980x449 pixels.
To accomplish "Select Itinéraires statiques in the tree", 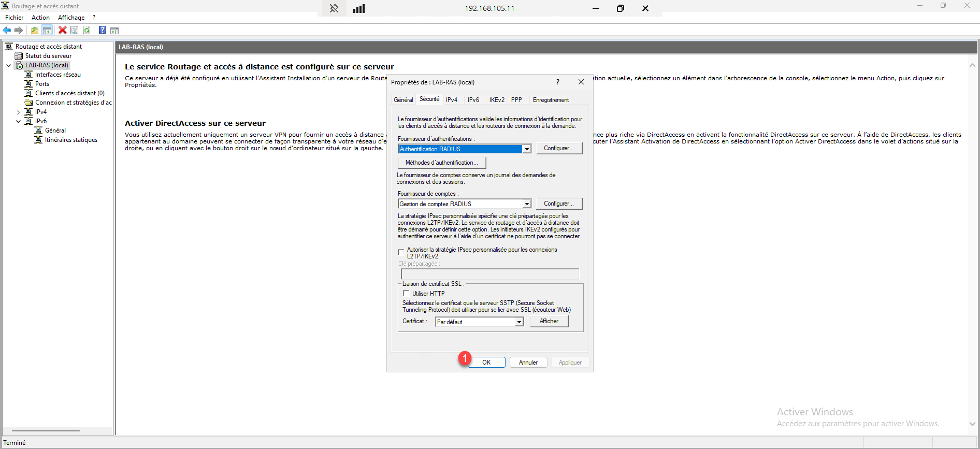I will pos(71,140).
